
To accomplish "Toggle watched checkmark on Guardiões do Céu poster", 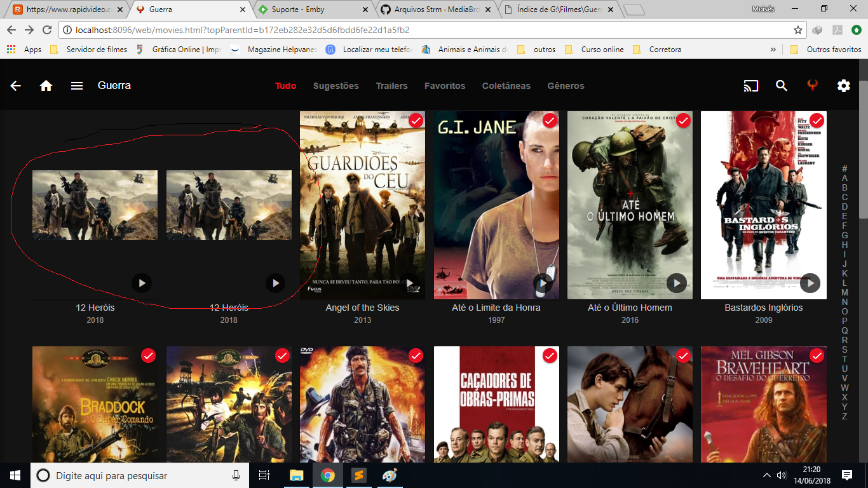I will click(416, 121).
